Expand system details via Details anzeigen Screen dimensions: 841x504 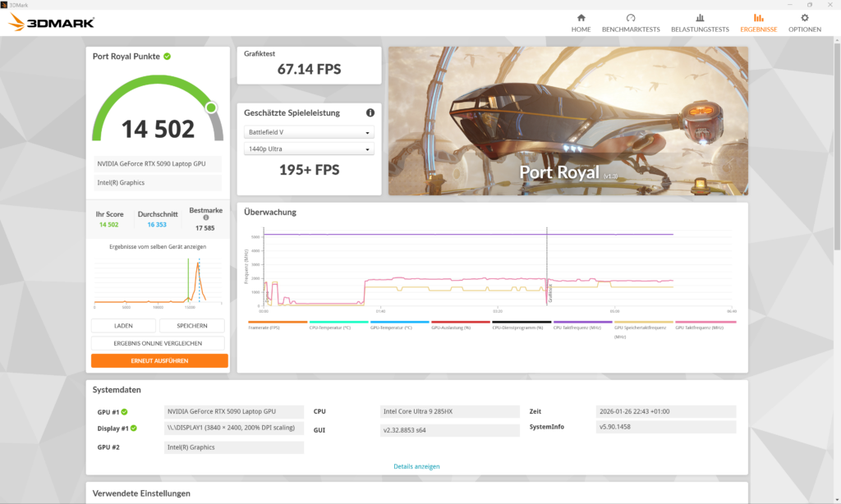pyautogui.click(x=416, y=466)
